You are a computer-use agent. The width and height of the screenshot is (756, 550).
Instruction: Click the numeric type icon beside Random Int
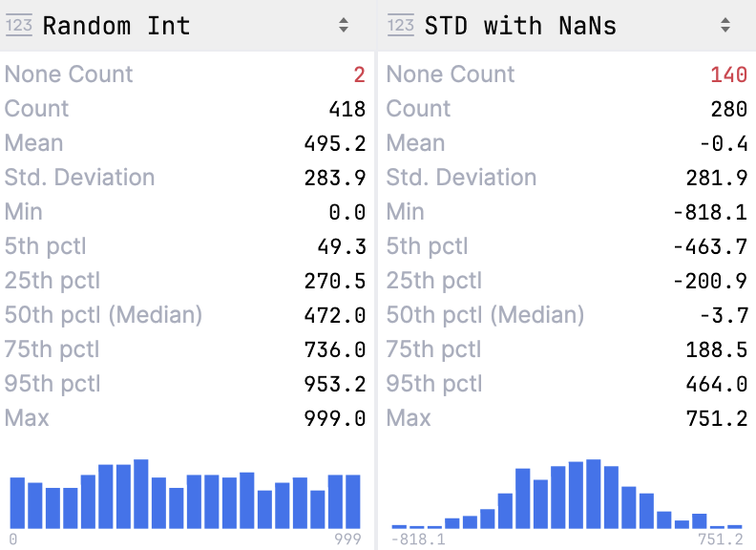(x=19, y=26)
